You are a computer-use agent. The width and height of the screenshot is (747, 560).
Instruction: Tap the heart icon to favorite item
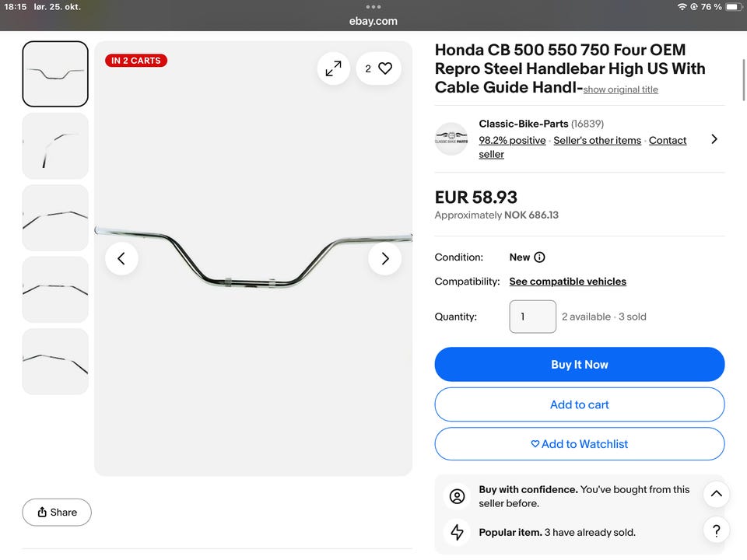click(385, 68)
